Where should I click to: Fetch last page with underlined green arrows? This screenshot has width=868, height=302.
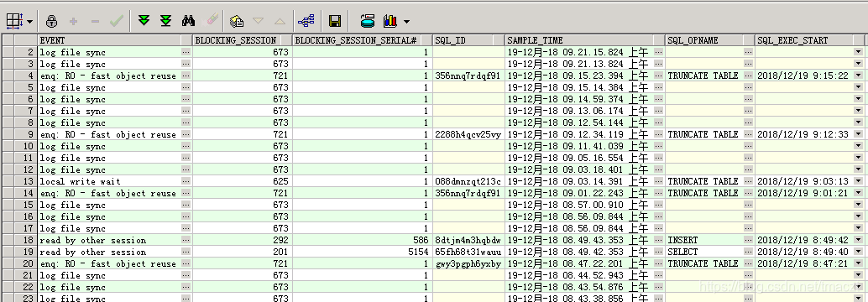(165, 21)
